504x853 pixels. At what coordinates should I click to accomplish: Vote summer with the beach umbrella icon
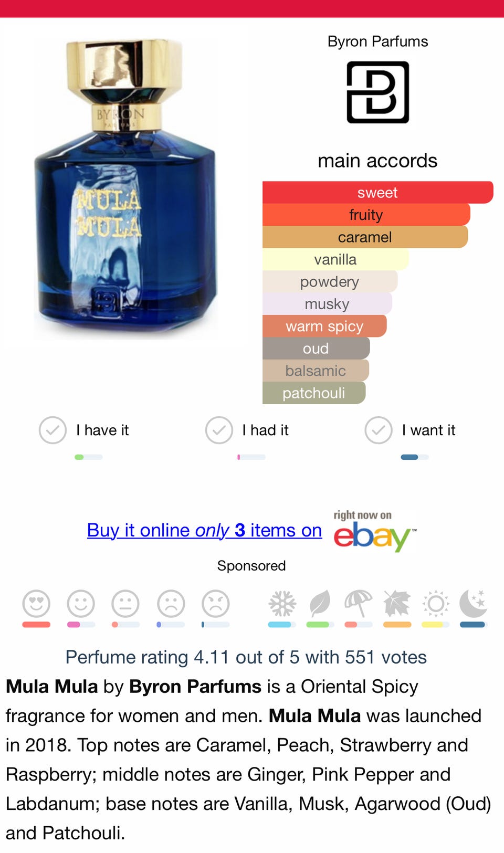click(358, 604)
